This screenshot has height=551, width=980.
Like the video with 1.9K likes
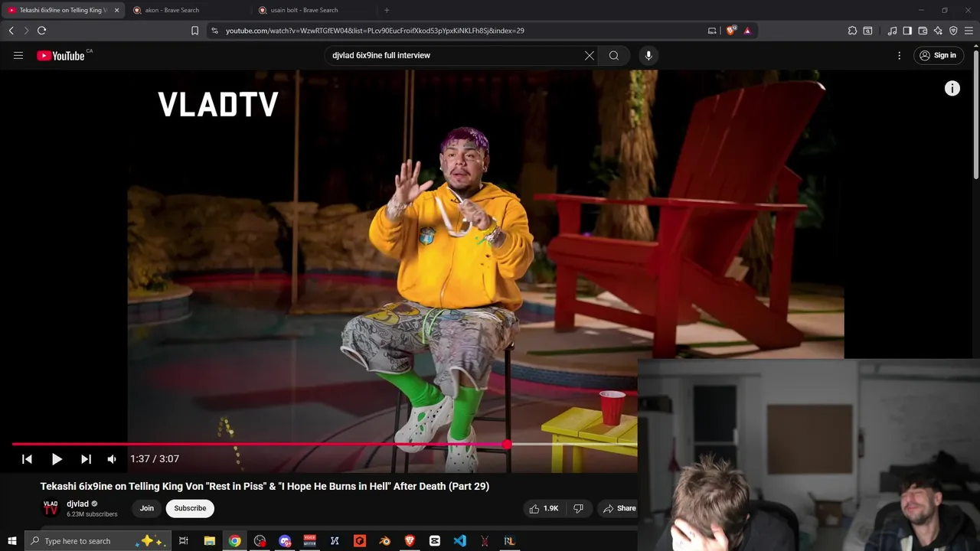[543, 508]
